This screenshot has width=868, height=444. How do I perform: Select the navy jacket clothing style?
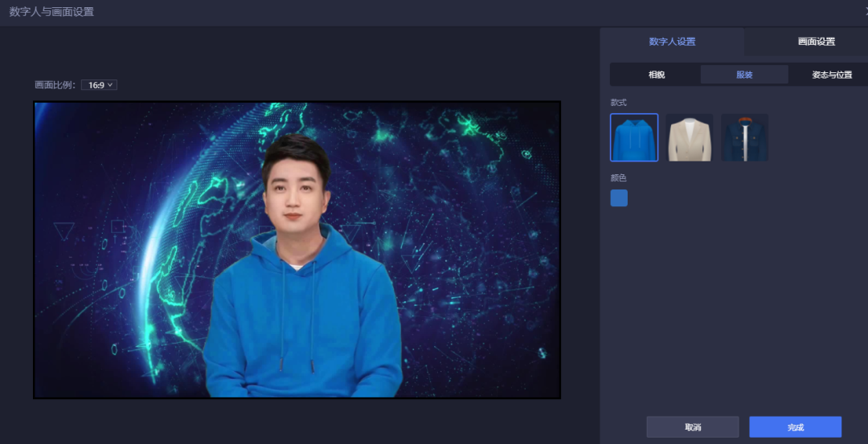[744, 137]
